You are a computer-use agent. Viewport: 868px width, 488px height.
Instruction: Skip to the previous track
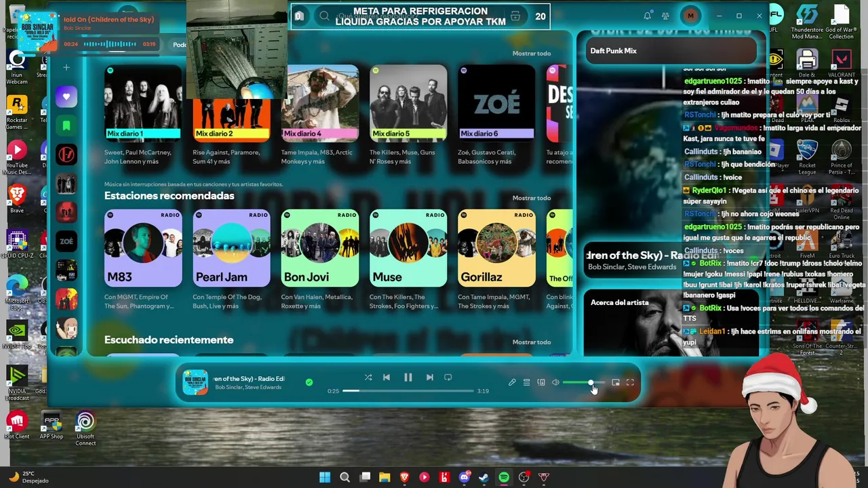(x=387, y=378)
